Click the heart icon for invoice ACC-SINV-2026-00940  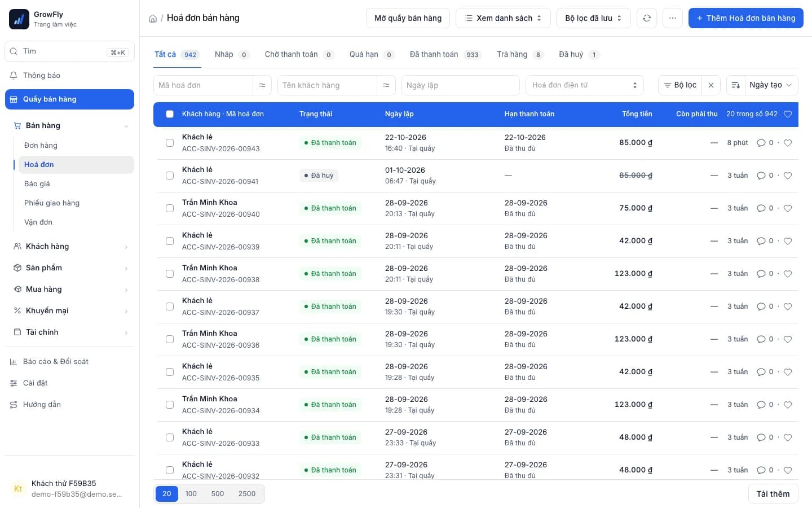[x=788, y=208]
